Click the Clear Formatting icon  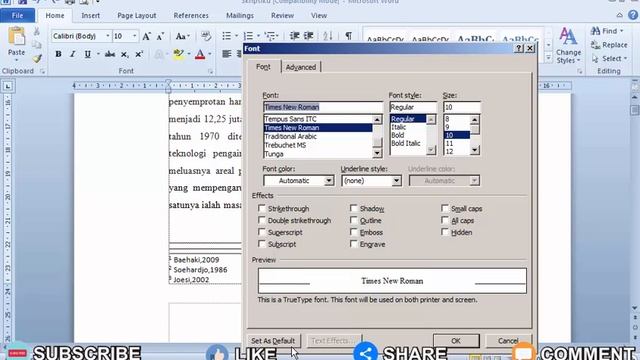(x=206, y=36)
